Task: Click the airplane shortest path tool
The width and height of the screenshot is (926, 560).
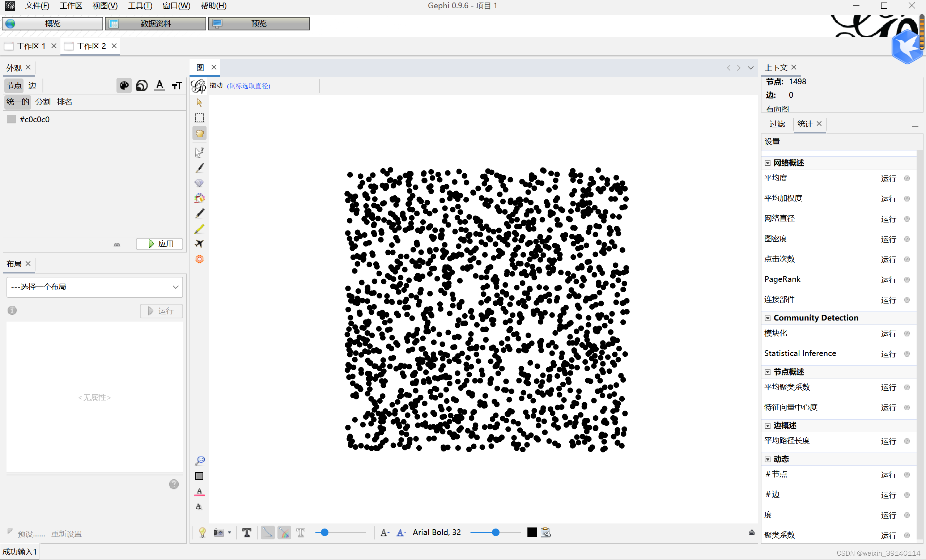Action: tap(199, 243)
